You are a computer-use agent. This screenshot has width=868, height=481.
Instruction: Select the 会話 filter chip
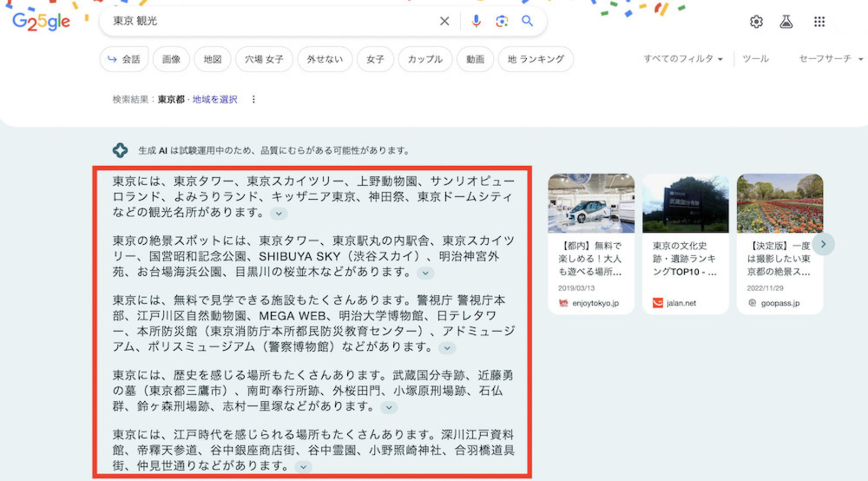124,59
